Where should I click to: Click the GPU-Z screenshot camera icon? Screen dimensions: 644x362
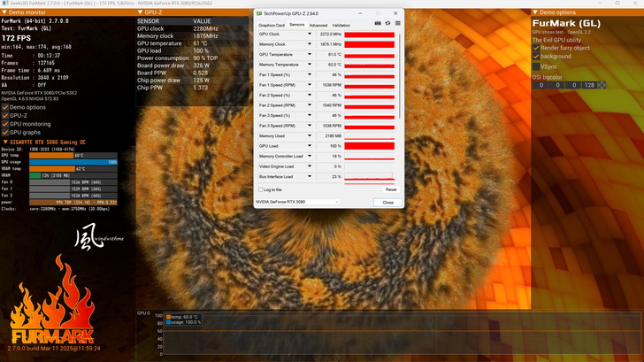[x=378, y=23]
